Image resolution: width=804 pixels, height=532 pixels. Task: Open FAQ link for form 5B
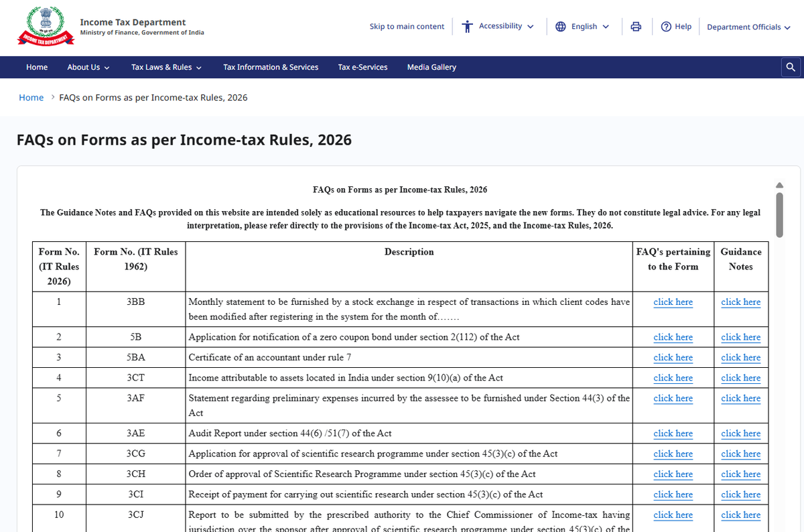pyautogui.click(x=673, y=337)
